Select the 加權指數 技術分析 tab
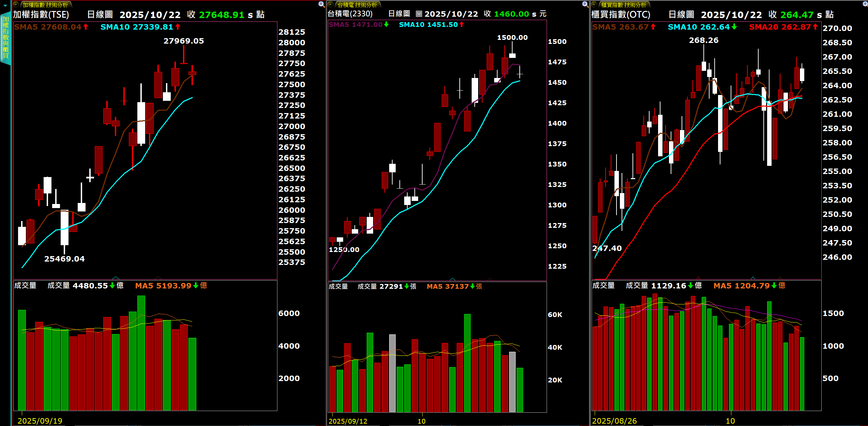Viewport: 868px width, 426px height. (45, 5)
